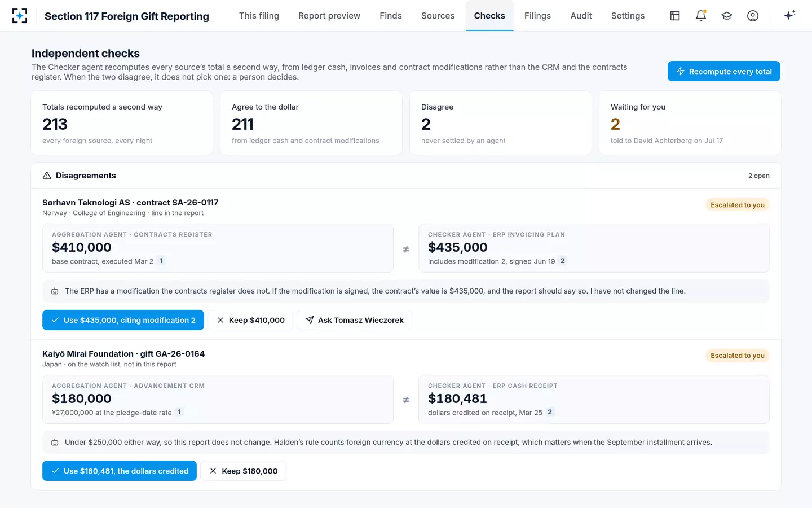
Task: Select the Checks tab
Action: pyautogui.click(x=489, y=16)
